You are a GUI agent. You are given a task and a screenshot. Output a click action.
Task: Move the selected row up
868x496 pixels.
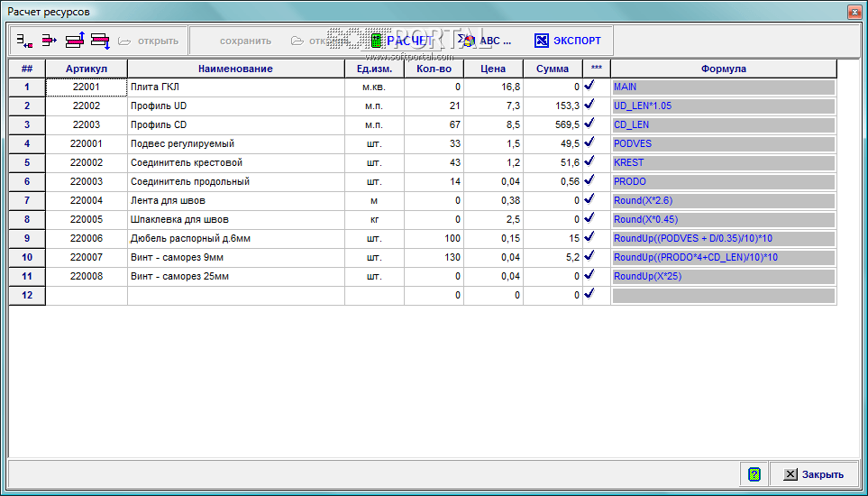coord(75,41)
